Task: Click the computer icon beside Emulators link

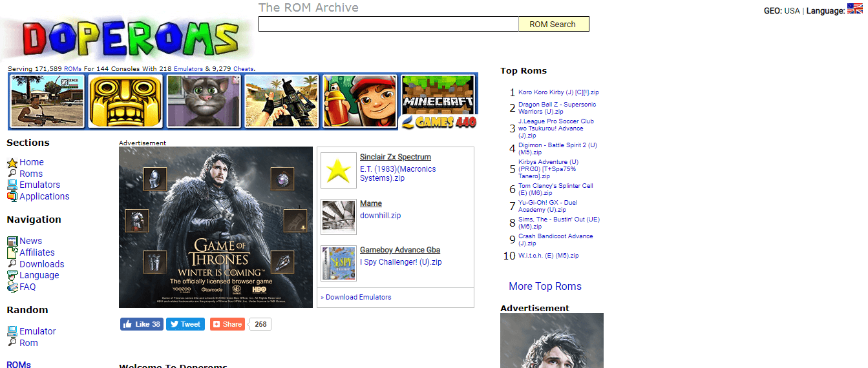Action: coord(12,185)
